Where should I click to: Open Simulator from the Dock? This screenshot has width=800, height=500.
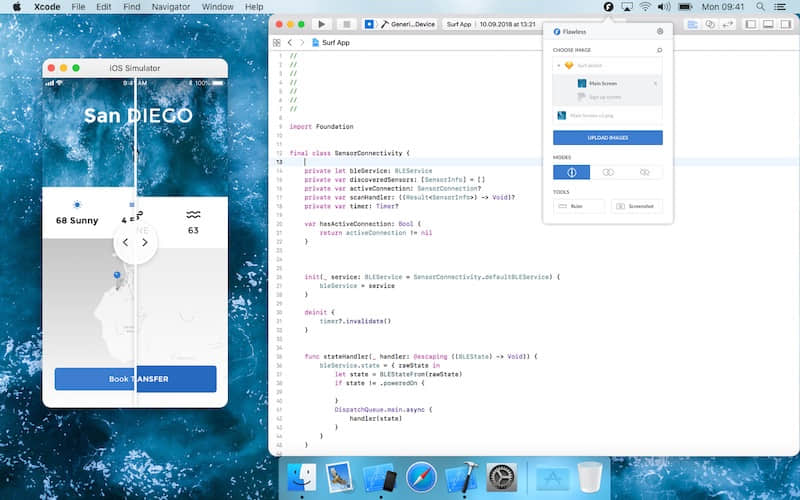click(379, 478)
